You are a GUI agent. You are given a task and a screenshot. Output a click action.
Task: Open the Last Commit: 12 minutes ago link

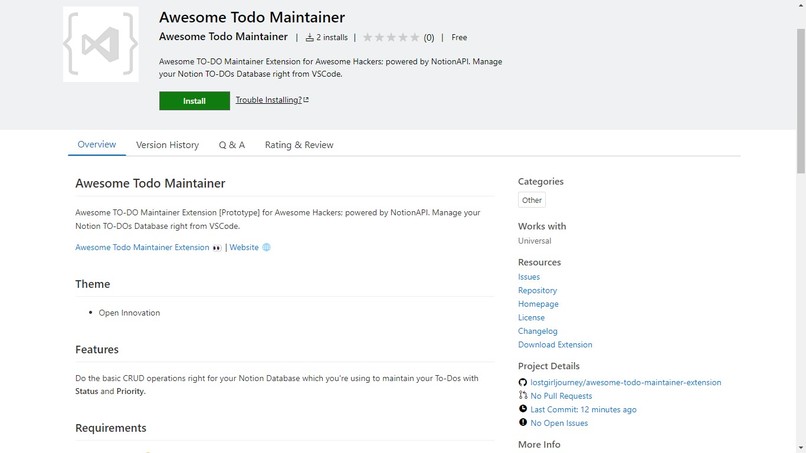(x=583, y=410)
